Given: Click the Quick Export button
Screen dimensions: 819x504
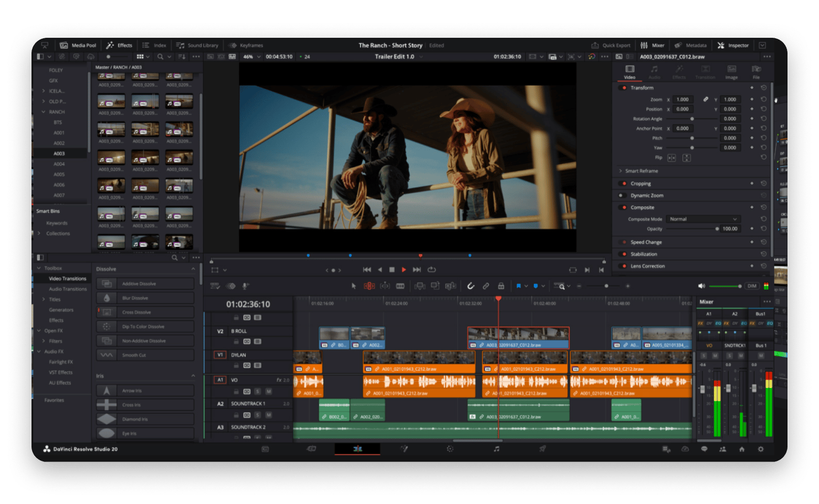Looking at the screenshot, I should (x=611, y=46).
